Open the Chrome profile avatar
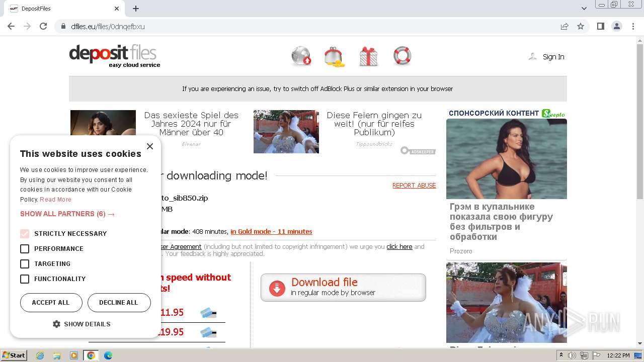 [x=617, y=26]
